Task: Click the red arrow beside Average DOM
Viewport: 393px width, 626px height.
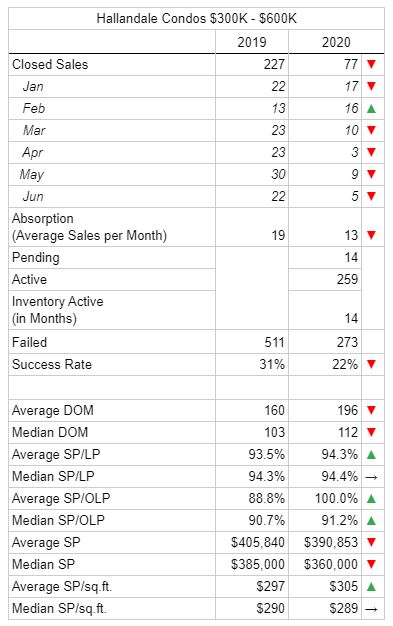Action: [x=371, y=410]
